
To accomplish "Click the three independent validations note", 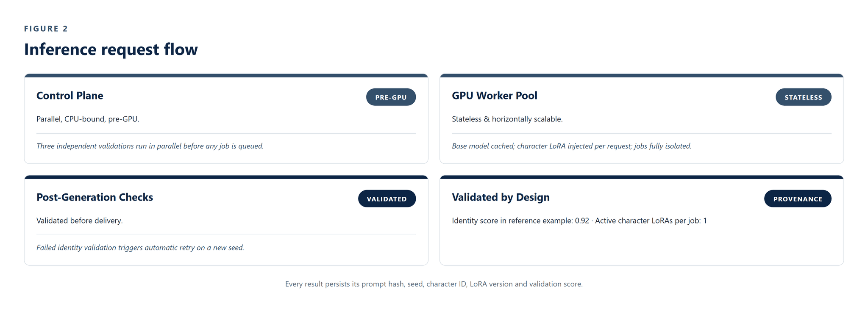I will coord(150,146).
